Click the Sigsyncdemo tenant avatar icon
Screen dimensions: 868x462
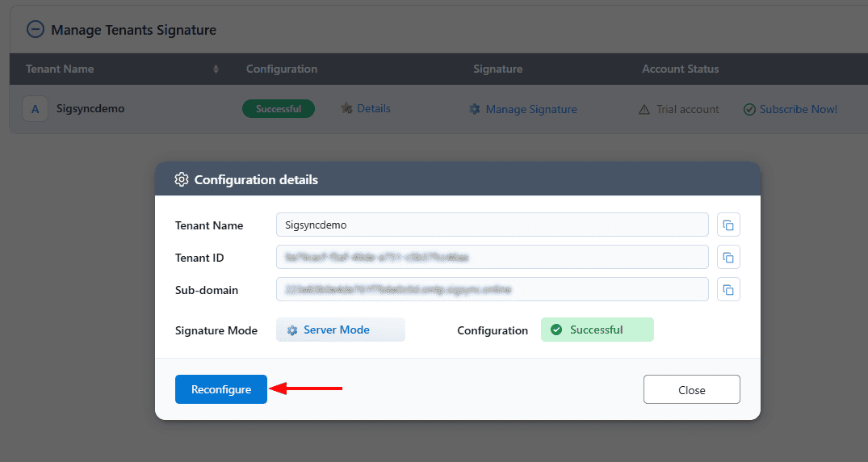coord(35,109)
